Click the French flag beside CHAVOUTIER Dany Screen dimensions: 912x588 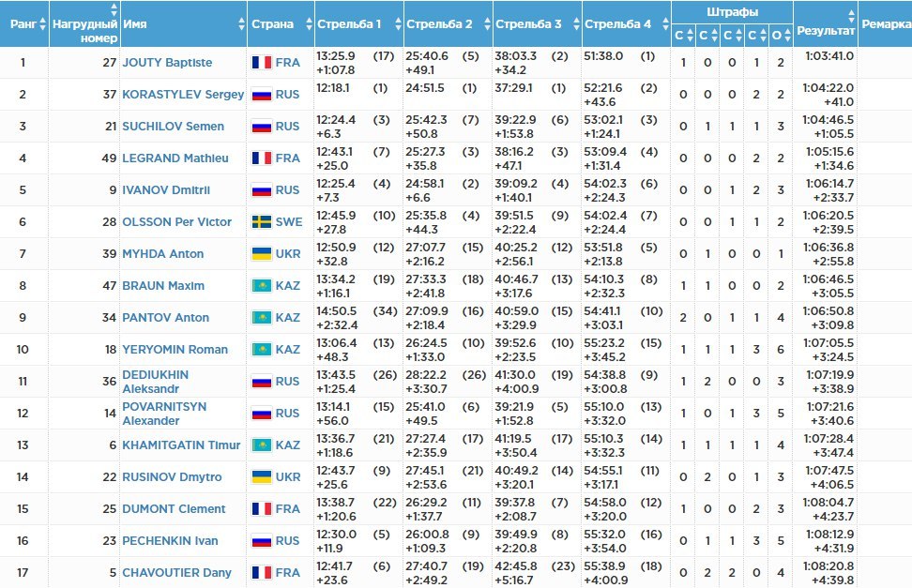click(261, 573)
